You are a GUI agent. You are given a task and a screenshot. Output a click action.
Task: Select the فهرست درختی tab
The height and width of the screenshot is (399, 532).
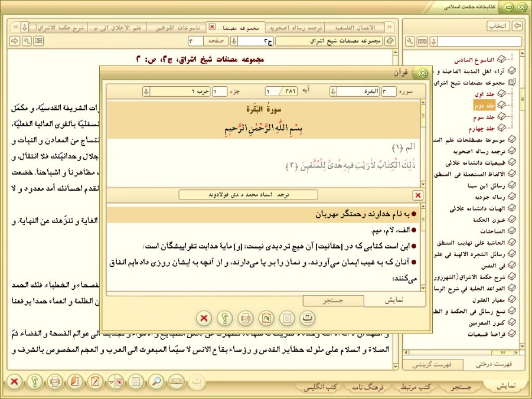(x=493, y=364)
